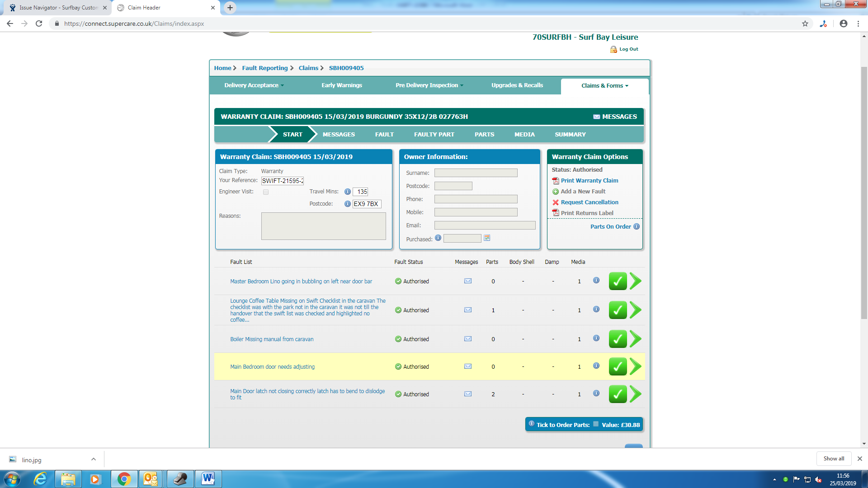The width and height of the screenshot is (868, 488).
Task: Expand the Pre Delivery Inspection dropdown
Action: 429,85
